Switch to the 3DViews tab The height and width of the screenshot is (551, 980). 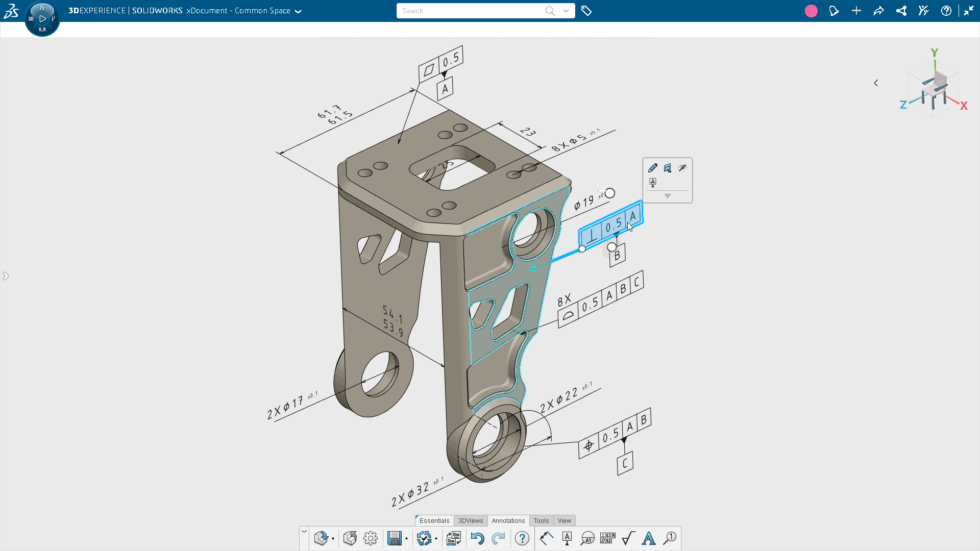point(471,521)
